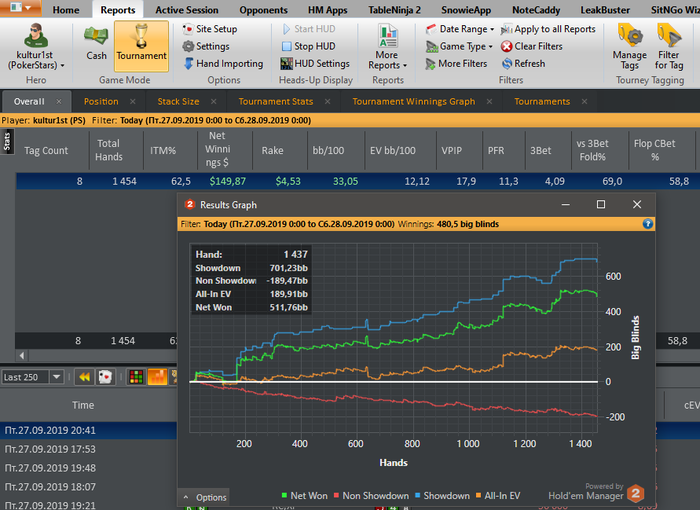
Task: Click Apply to all Reports
Action: tap(548, 29)
